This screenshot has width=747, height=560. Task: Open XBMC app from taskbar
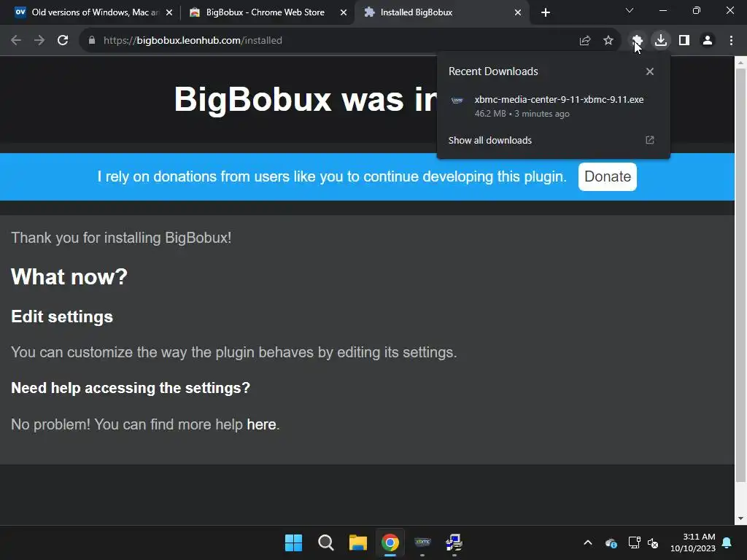point(422,542)
